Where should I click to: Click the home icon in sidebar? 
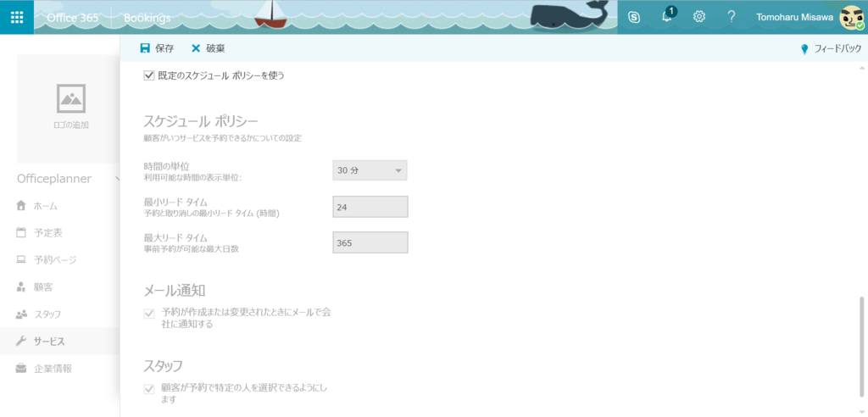[x=21, y=206]
